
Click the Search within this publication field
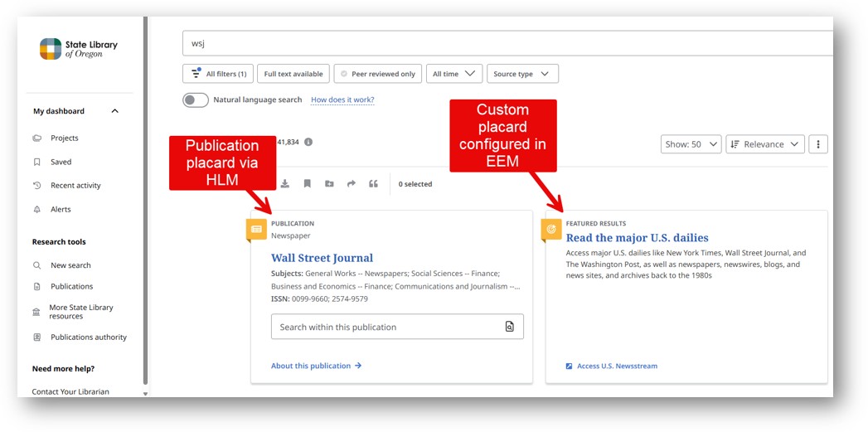[x=386, y=327]
